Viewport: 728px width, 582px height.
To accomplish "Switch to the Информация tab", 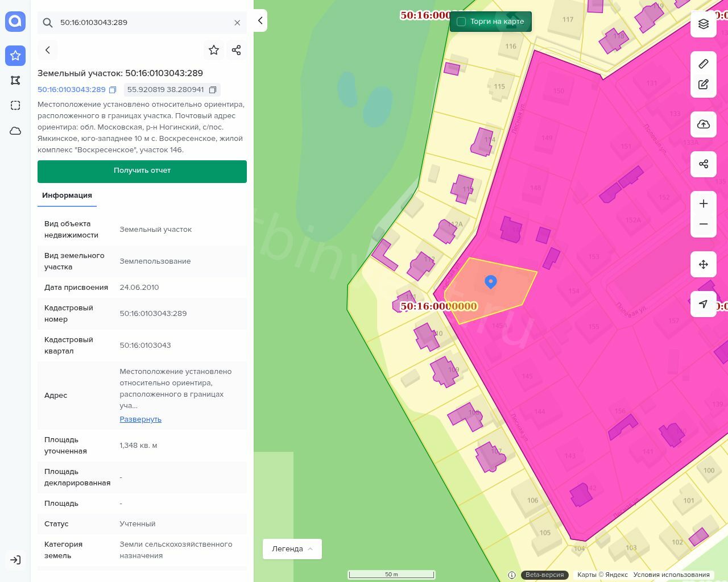I will (x=67, y=196).
